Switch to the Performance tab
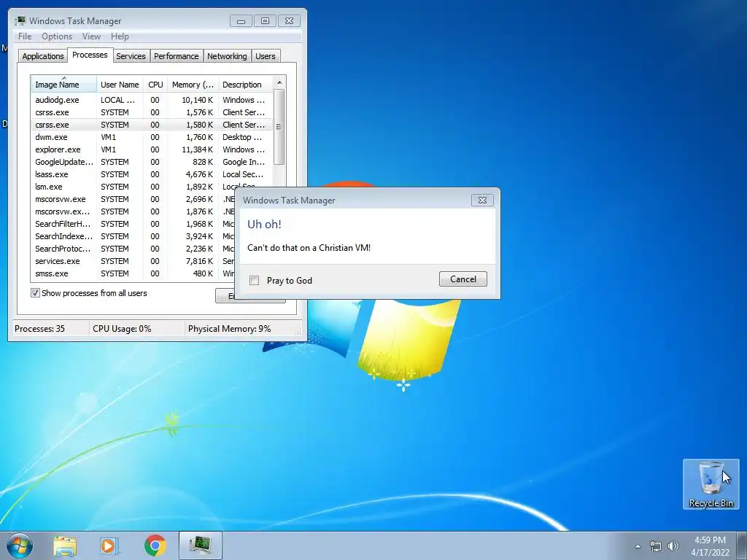The width and height of the screenshot is (747, 560). pos(177,56)
